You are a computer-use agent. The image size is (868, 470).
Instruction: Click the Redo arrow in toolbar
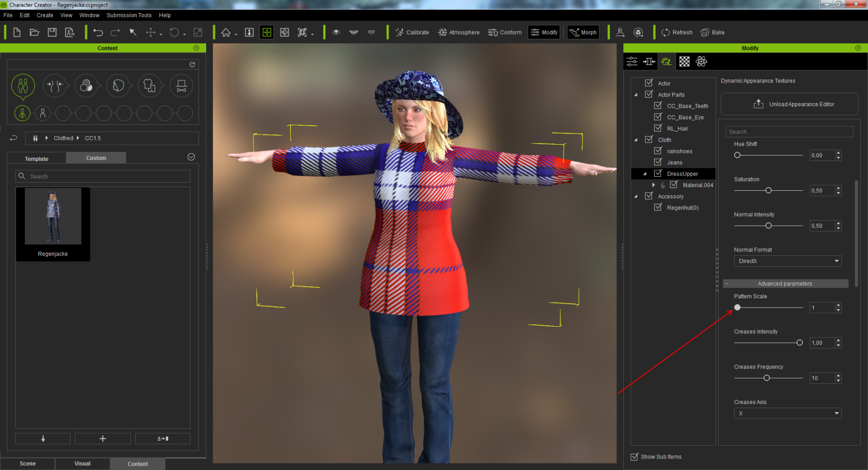(x=116, y=33)
